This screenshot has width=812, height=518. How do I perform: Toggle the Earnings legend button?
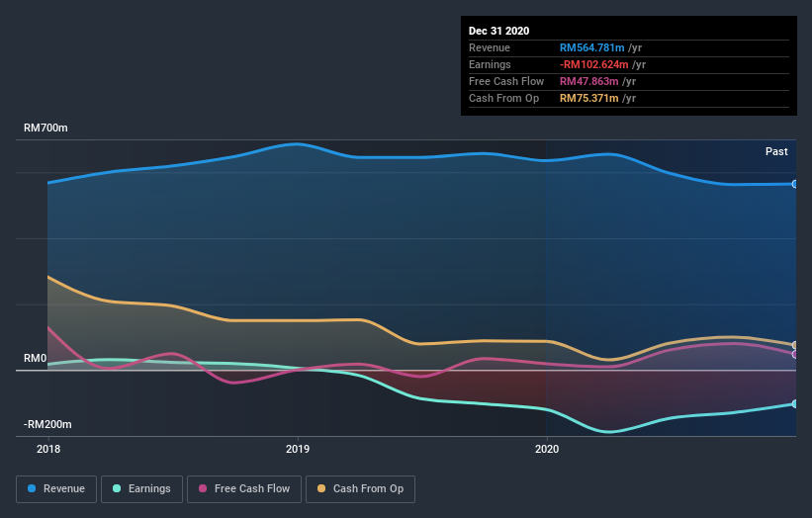tap(141, 489)
